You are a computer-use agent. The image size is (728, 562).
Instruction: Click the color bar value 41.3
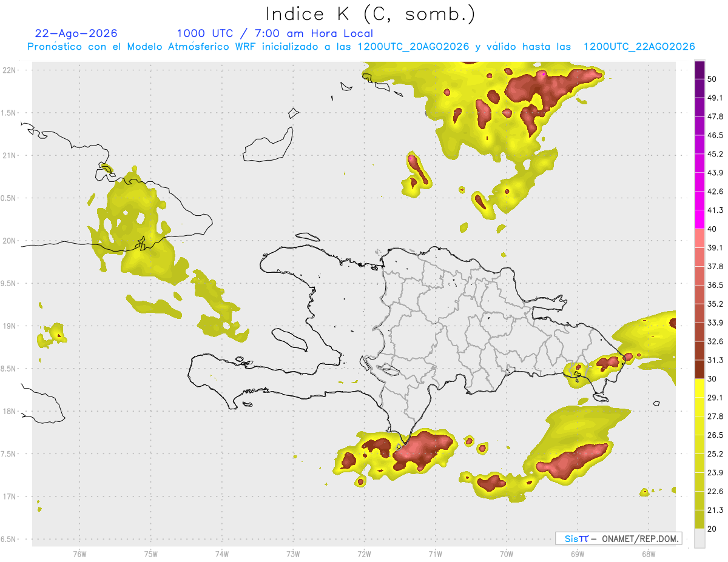pyautogui.click(x=715, y=210)
